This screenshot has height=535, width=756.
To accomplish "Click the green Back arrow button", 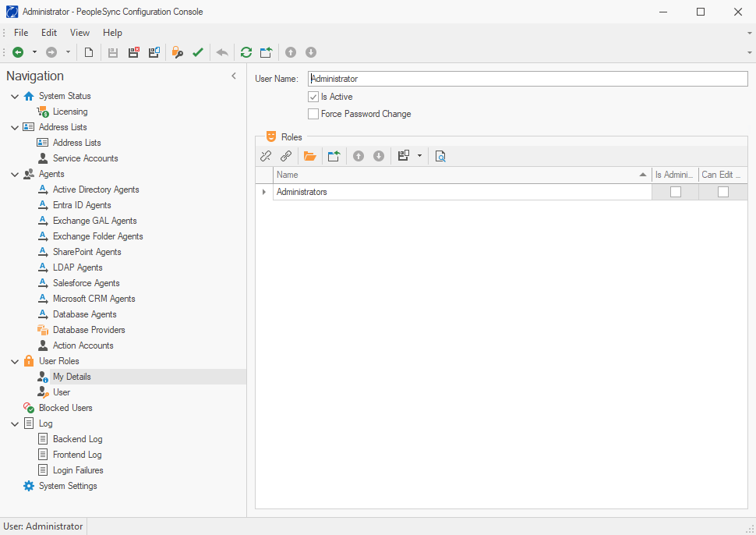I will point(18,52).
